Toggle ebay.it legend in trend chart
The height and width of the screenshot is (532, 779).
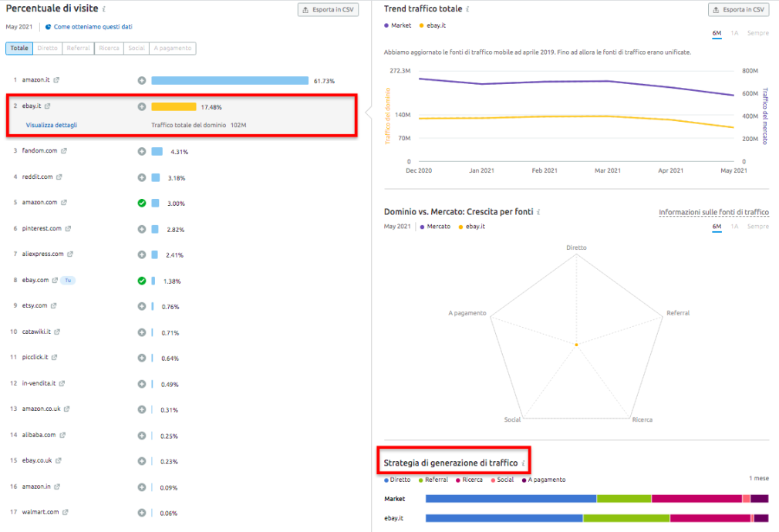[432, 25]
